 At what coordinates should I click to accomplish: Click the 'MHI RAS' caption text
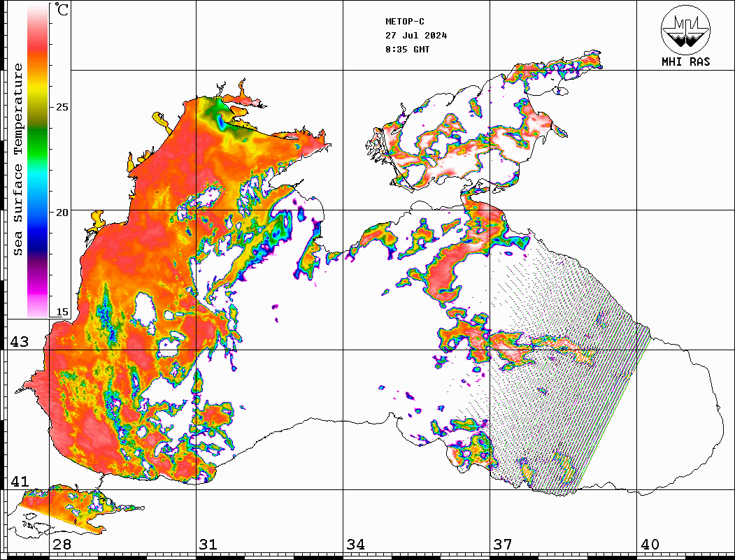click(685, 62)
